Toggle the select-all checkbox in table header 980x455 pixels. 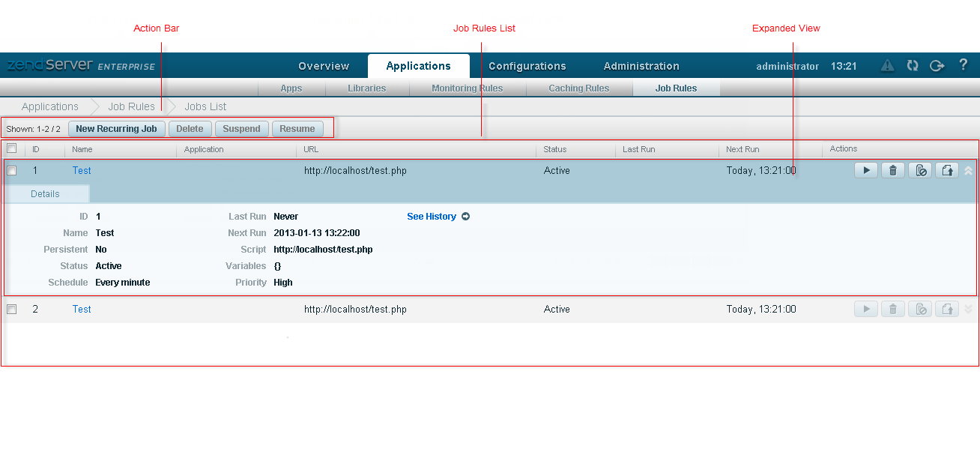point(12,148)
